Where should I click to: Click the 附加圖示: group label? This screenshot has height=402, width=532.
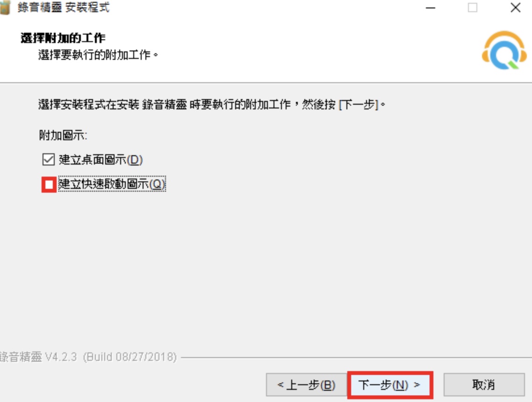coord(63,135)
